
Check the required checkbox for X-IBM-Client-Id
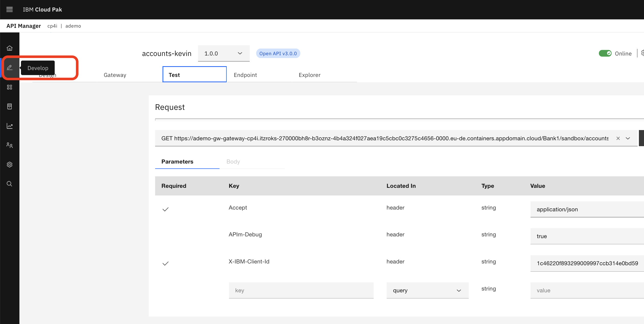[165, 263]
